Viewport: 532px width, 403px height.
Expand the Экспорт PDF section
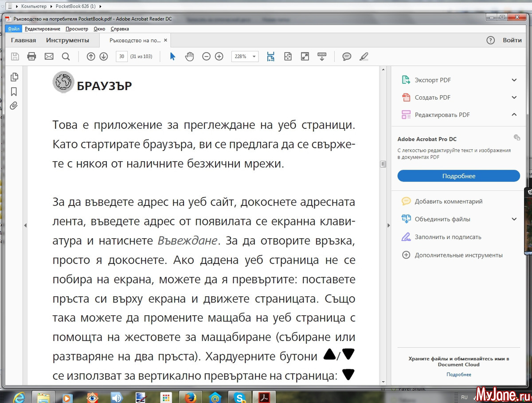click(514, 80)
